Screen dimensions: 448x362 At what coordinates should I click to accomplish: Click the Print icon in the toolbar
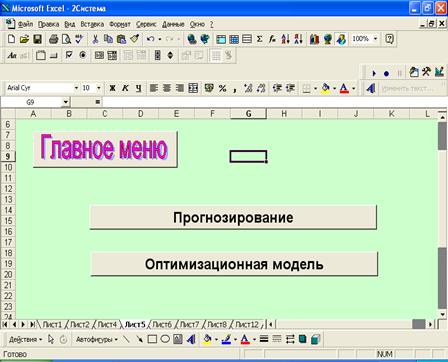tap(53, 39)
